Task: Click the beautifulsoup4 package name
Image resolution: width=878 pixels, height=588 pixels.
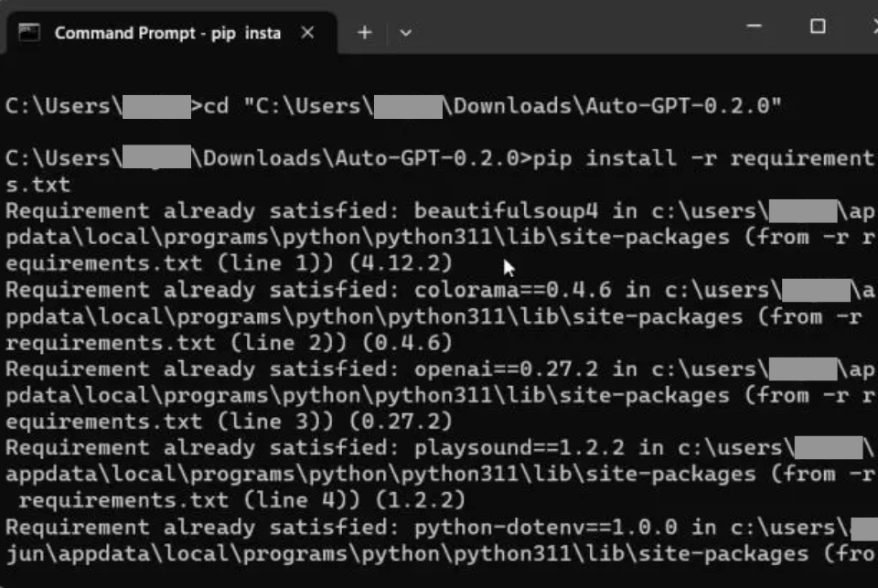Action: point(508,211)
